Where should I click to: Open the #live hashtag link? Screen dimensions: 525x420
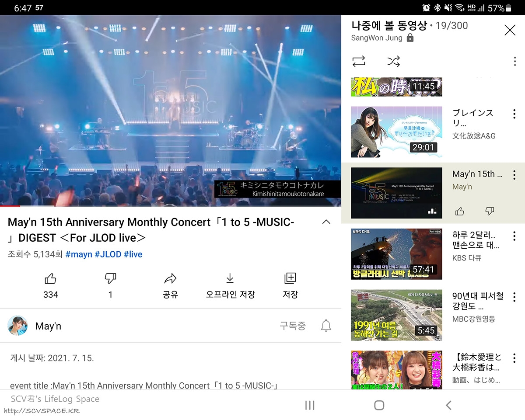133,254
